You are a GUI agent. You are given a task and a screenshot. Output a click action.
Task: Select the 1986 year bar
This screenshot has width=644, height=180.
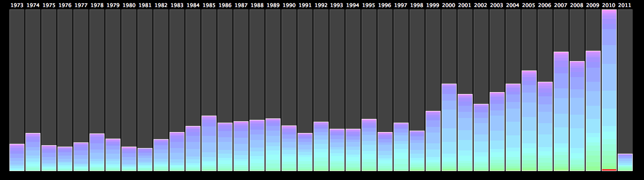pyautogui.click(x=225, y=147)
